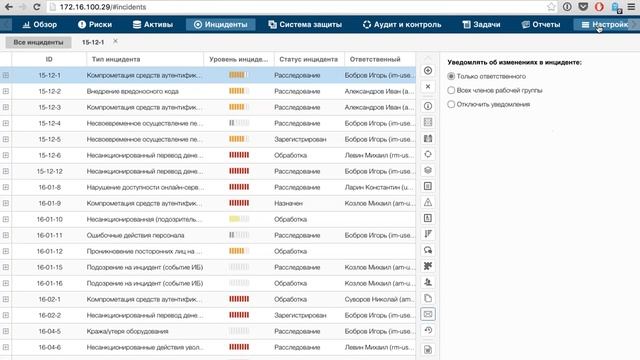This screenshot has width=640, height=360.
Task: Open the Аудит и контроль menu
Action: coord(402,24)
